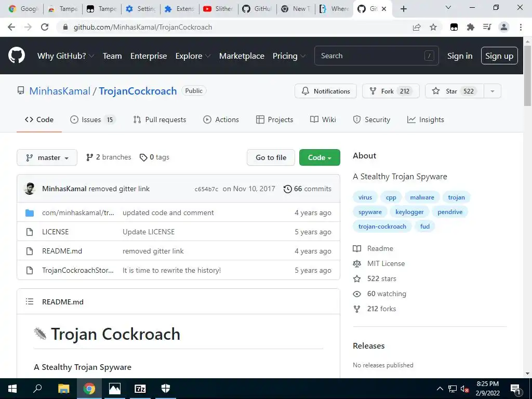Open the 2 branches link
Screen dimensions: 532x399
109,157
